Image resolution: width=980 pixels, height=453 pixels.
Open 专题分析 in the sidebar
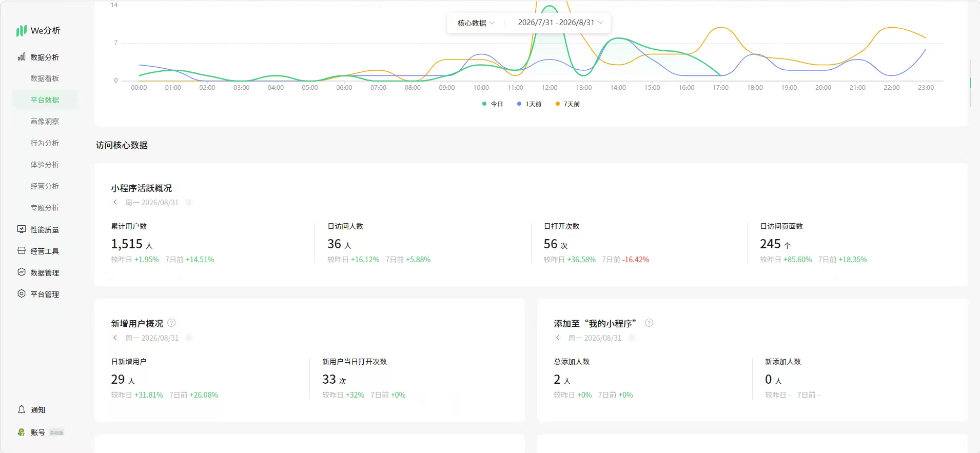click(x=45, y=208)
